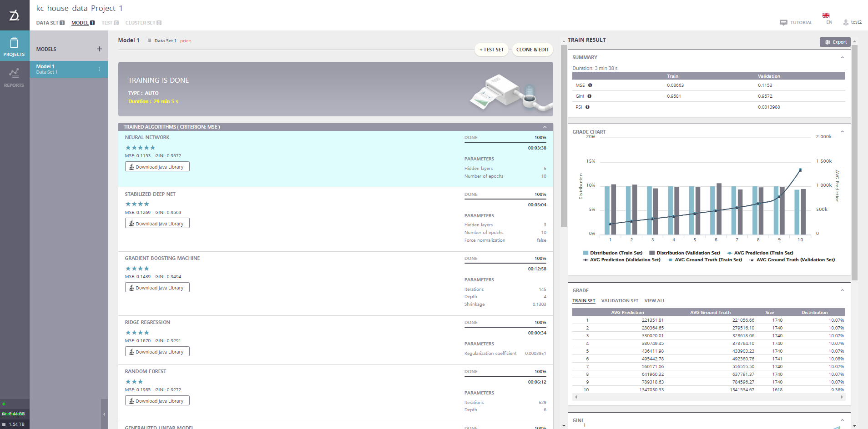The height and width of the screenshot is (429, 868).
Task: Click the 1.54 TB storage indicator
Action: [15, 424]
